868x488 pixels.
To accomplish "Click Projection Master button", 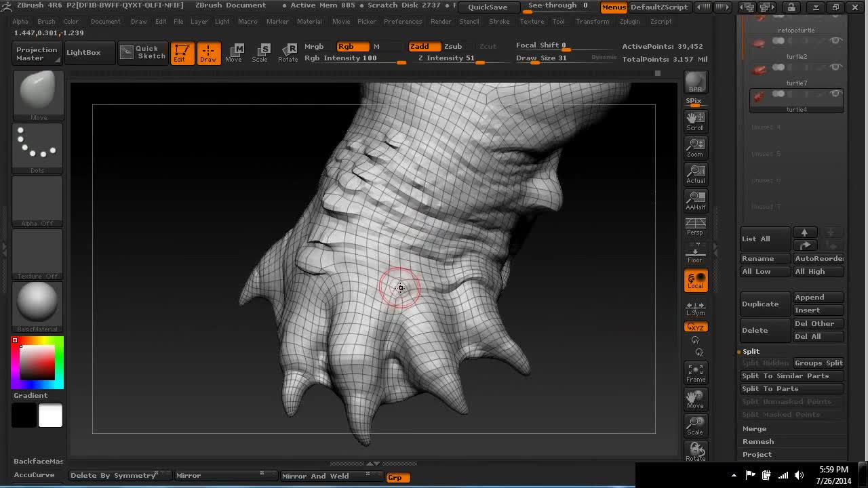I will [x=37, y=54].
